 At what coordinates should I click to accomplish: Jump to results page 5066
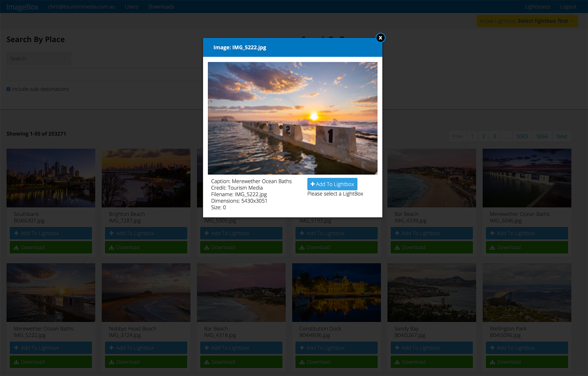542,136
